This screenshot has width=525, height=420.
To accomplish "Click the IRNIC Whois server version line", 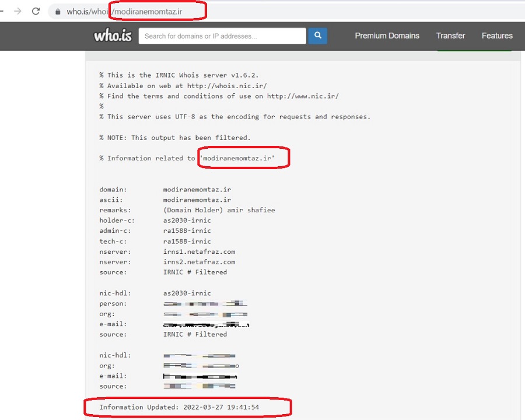I will coord(179,75).
